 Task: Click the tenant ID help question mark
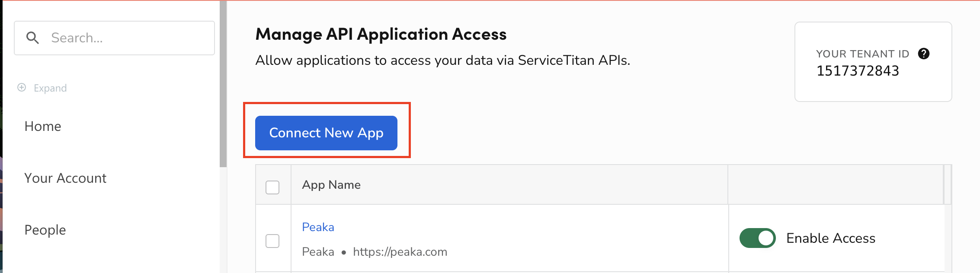924,54
